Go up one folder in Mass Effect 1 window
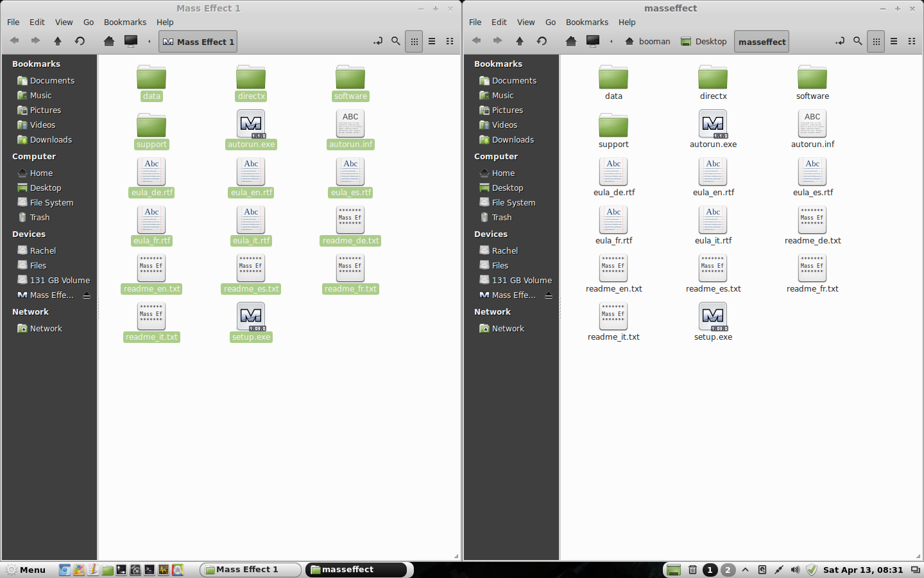924x578 pixels. click(58, 41)
